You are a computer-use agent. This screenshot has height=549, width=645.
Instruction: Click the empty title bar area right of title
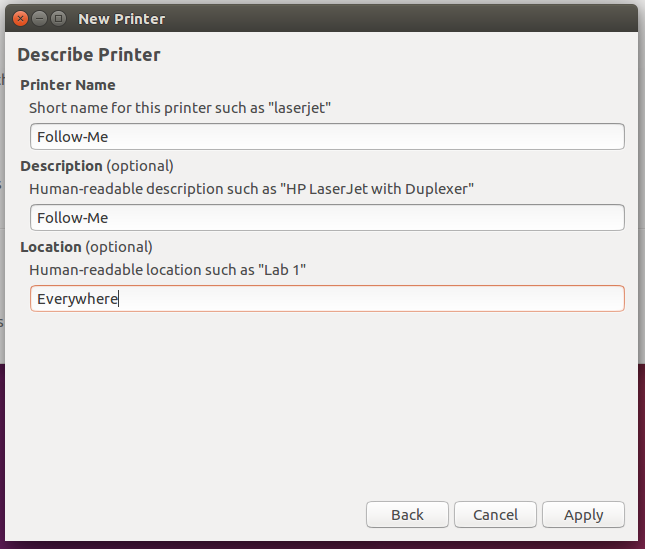pyautogui.click(x=400, y=18)
